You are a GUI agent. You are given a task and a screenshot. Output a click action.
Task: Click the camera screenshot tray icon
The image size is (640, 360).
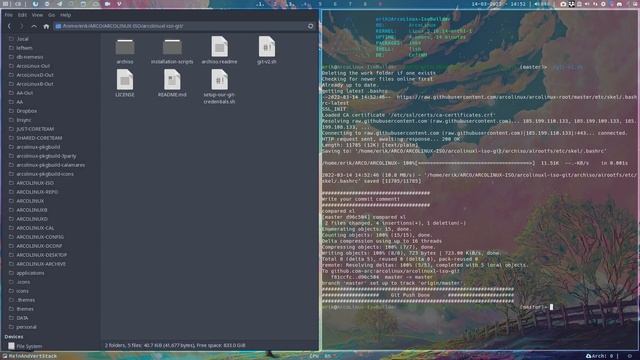[563, 4]
